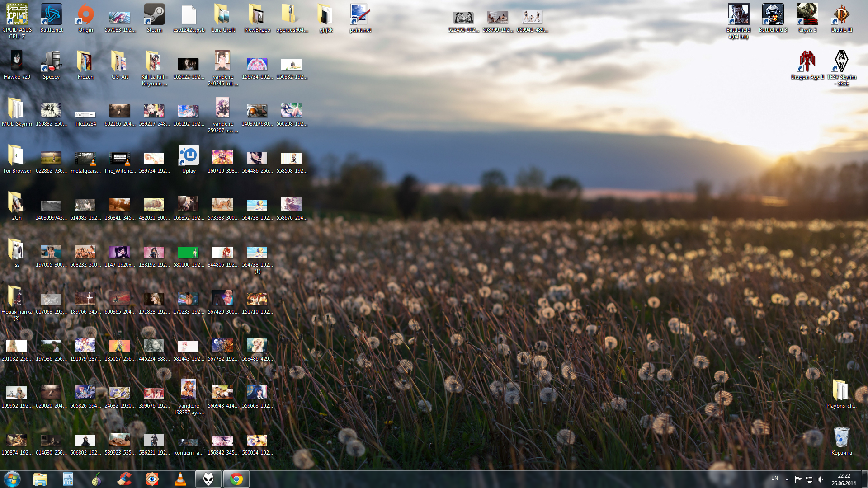
Task: Click the Show Desktop strip
Action: [864, 479]
